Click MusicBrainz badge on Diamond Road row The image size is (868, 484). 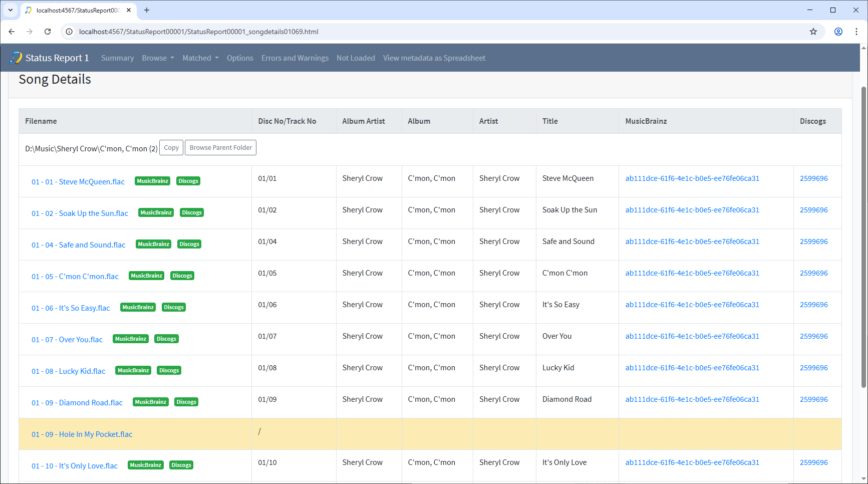tap(151, 402)
